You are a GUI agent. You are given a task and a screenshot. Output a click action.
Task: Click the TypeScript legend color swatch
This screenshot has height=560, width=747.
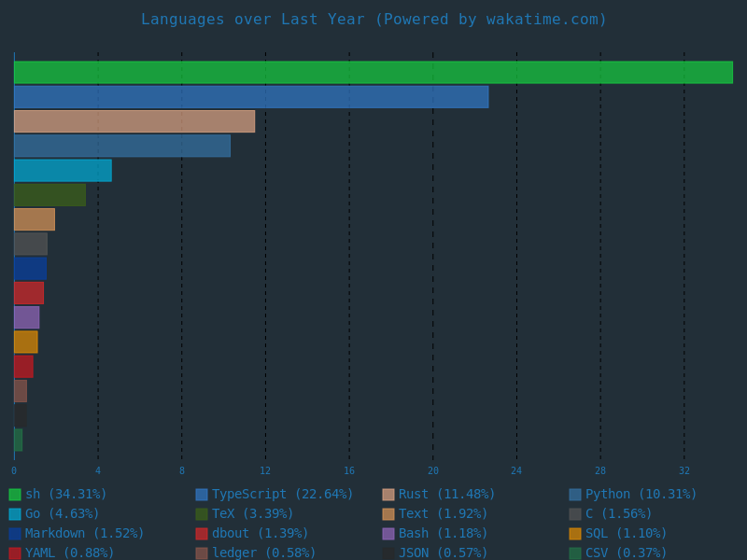pos(202,495)
